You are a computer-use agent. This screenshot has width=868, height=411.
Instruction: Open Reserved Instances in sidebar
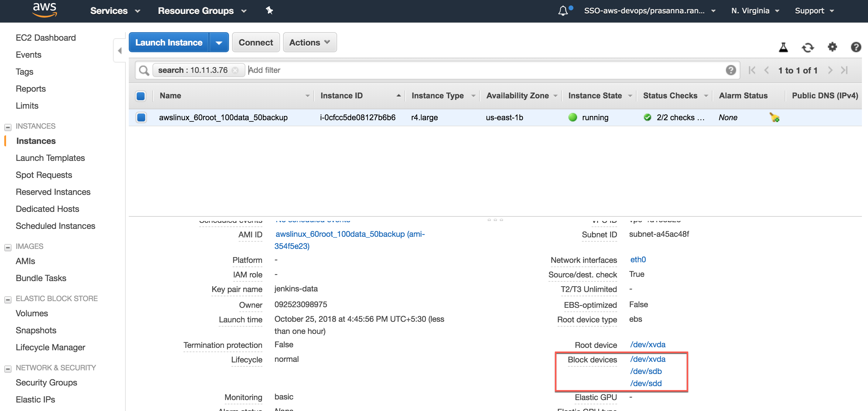[x=53, y=192]
